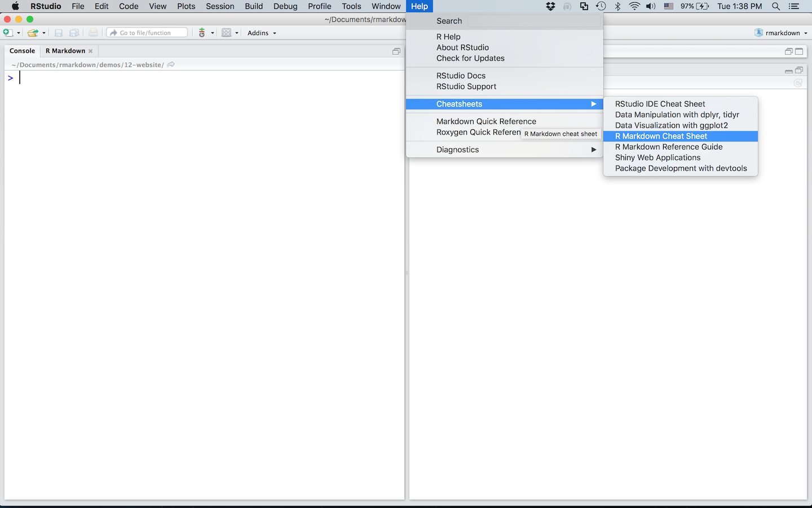
Task: Switch to the R Markdown tab
Action: 65,51
